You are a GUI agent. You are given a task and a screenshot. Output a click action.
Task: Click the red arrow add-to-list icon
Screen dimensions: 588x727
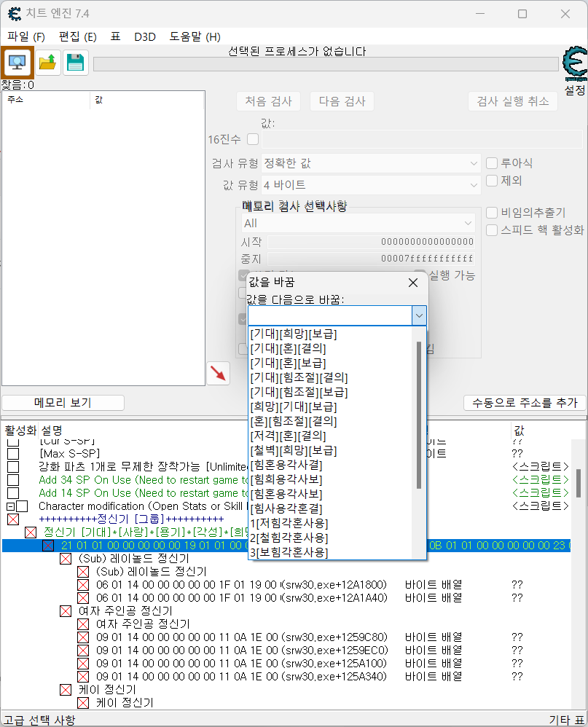(218, 373)
